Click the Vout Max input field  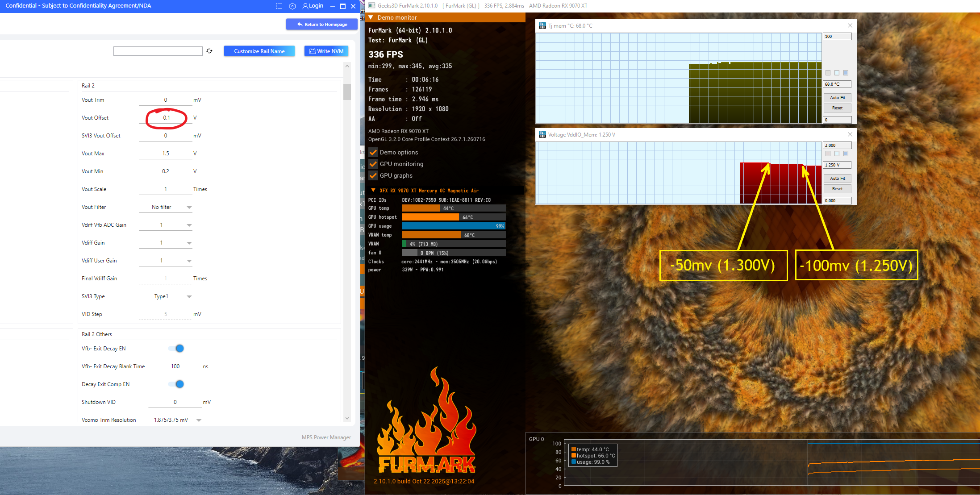point(166,154)
